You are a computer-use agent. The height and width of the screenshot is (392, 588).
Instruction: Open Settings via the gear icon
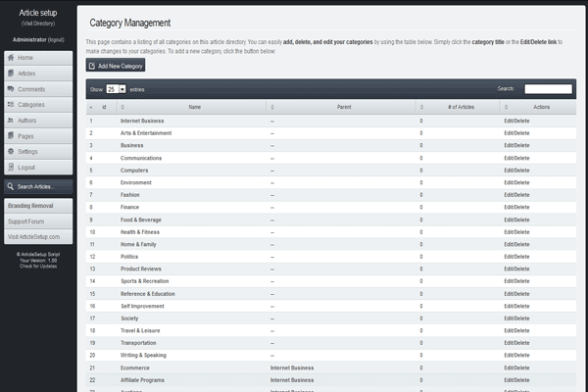click(x=11, y=152)
